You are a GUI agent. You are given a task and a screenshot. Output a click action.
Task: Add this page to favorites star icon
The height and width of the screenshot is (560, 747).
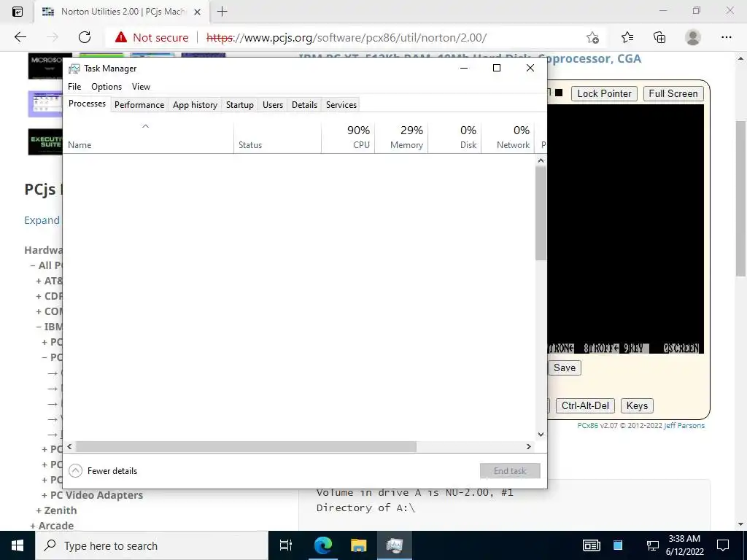click(x=592, y=38)
